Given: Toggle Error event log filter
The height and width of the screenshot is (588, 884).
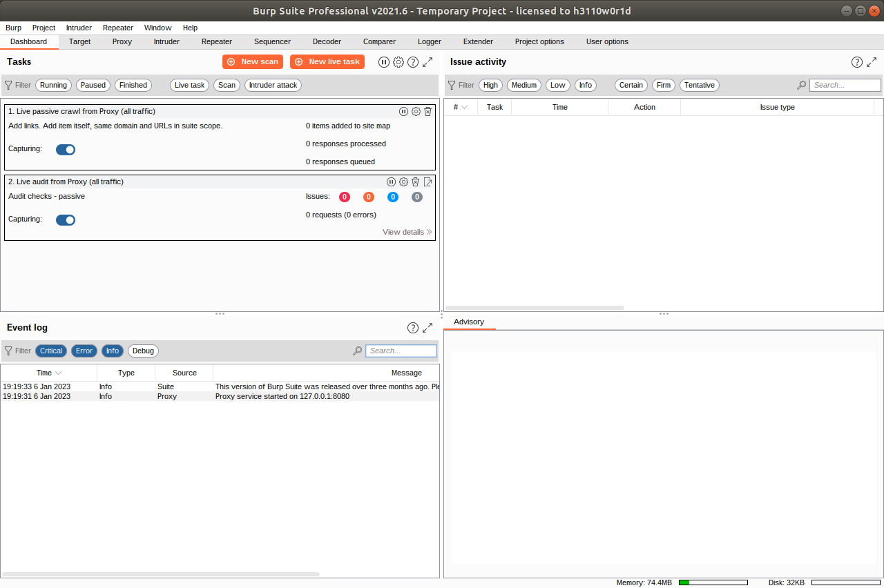Looking at the screenshot, I should pos(84,351).
